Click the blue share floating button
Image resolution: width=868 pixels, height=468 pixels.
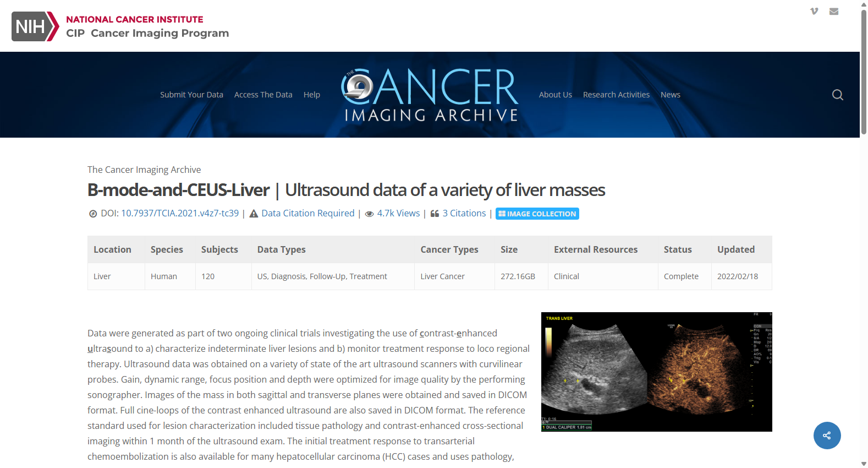(x=827, y=436)
